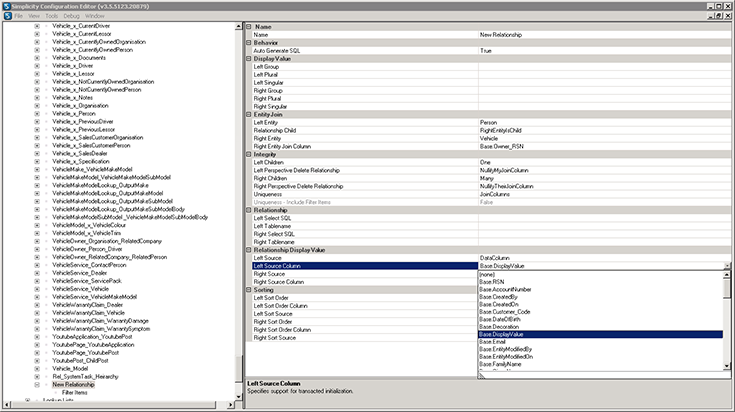Click the Uniqueness property row
The image size is (735, 412).
coord(491,194)
